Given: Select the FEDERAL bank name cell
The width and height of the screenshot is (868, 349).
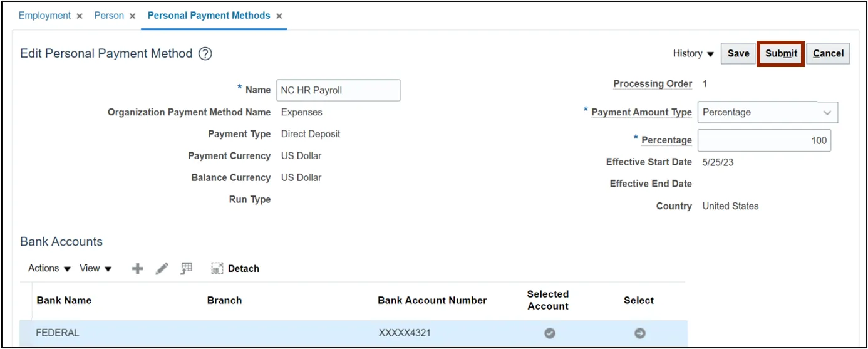Looking at the screenshot, I should coord(58,333).
